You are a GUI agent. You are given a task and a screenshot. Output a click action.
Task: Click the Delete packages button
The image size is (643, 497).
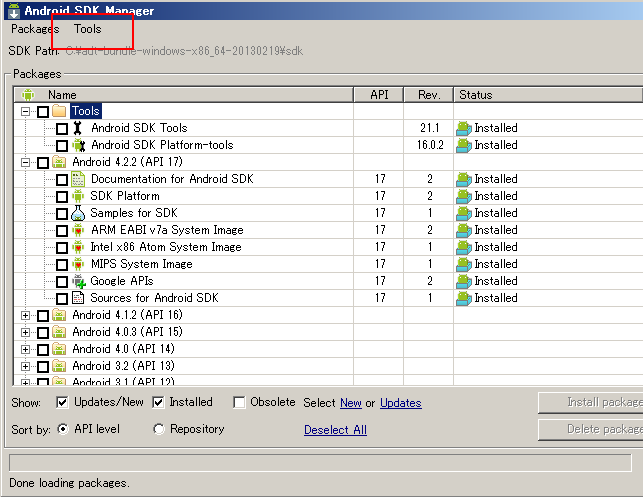[x=591, y=430]
